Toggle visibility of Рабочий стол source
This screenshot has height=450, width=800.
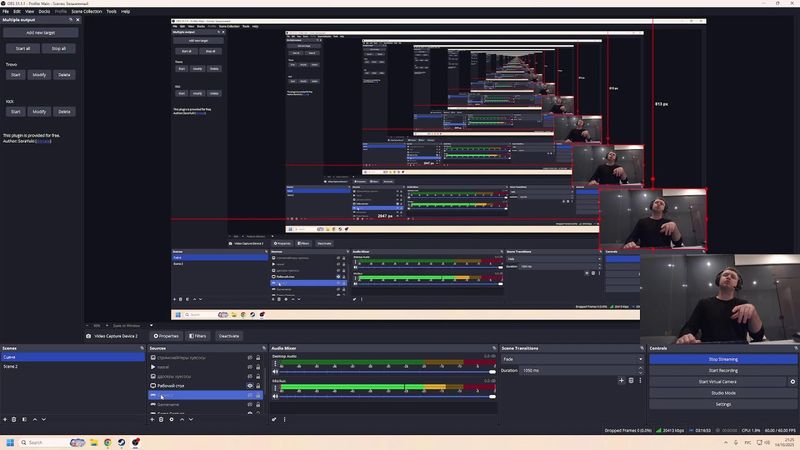point(250,385)
